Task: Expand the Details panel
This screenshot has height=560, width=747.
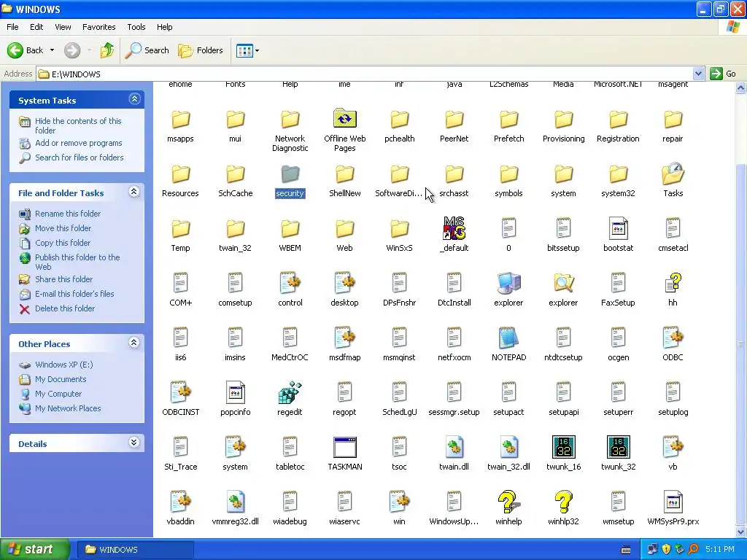Action: point(134,443)
